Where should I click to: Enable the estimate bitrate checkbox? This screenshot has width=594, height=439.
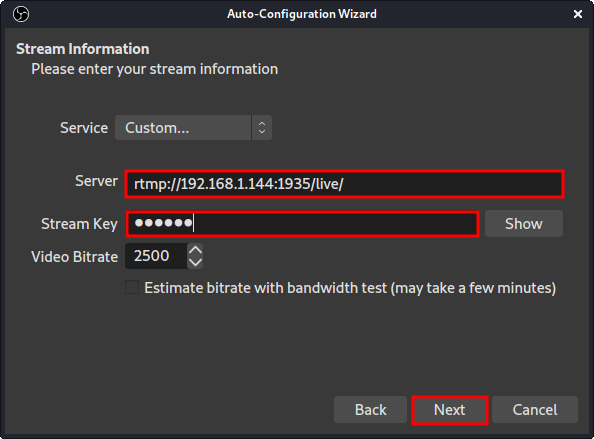pyautogui.click(x=132, y=287)
